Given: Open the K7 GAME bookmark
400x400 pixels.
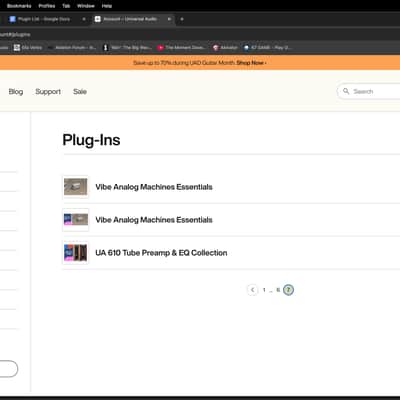Looking at the screenshot, I should coord(268,48).
